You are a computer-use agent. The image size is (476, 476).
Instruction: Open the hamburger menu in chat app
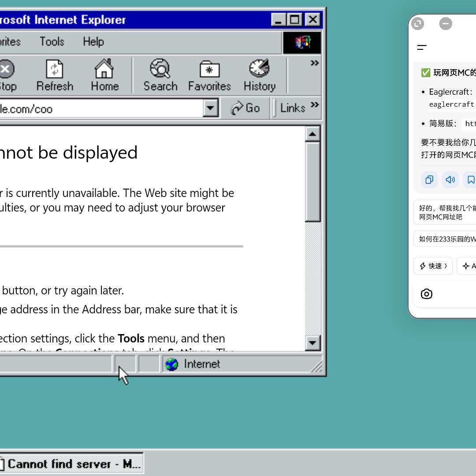(422, 48)
